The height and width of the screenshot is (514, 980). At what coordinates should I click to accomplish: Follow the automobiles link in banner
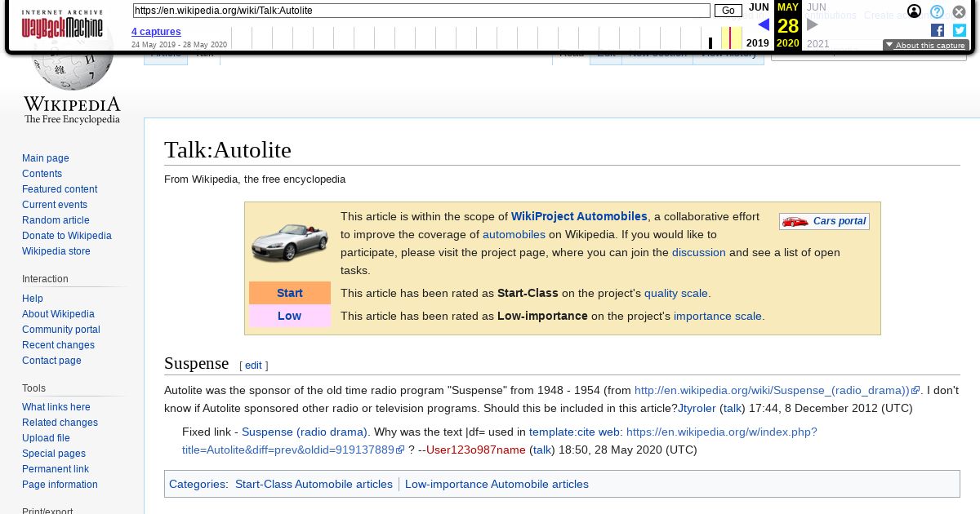tap(514, 234)
